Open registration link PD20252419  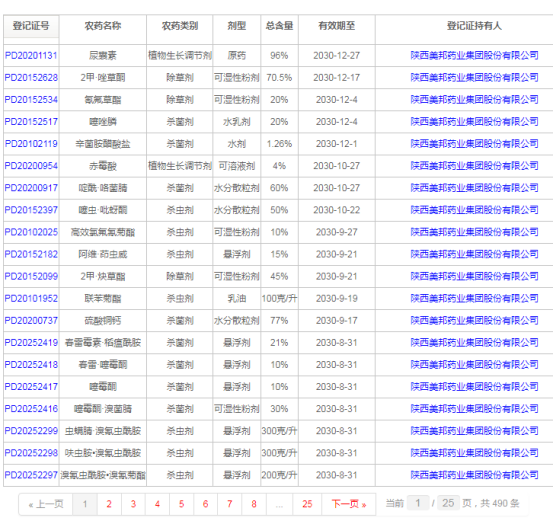coord(31,342)
